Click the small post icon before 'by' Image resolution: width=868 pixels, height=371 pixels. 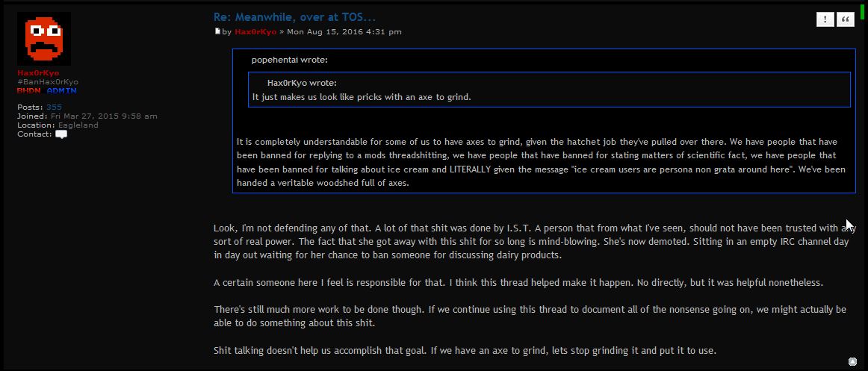217,31
